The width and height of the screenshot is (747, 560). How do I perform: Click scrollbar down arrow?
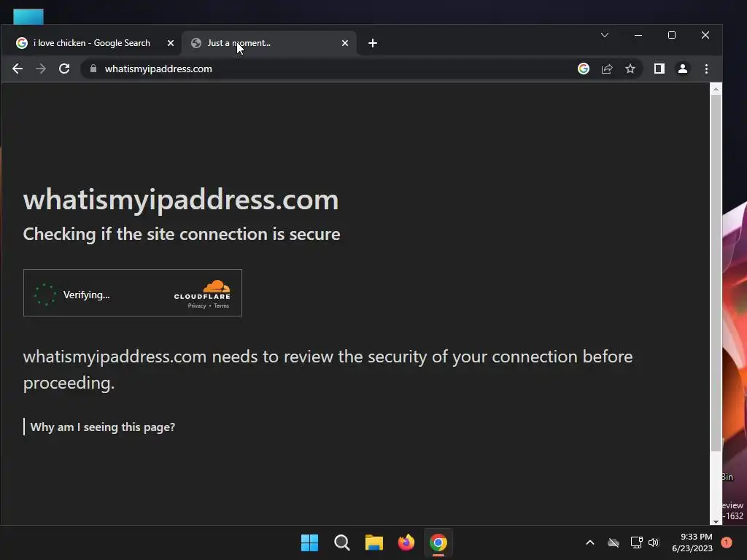(716, 521)
